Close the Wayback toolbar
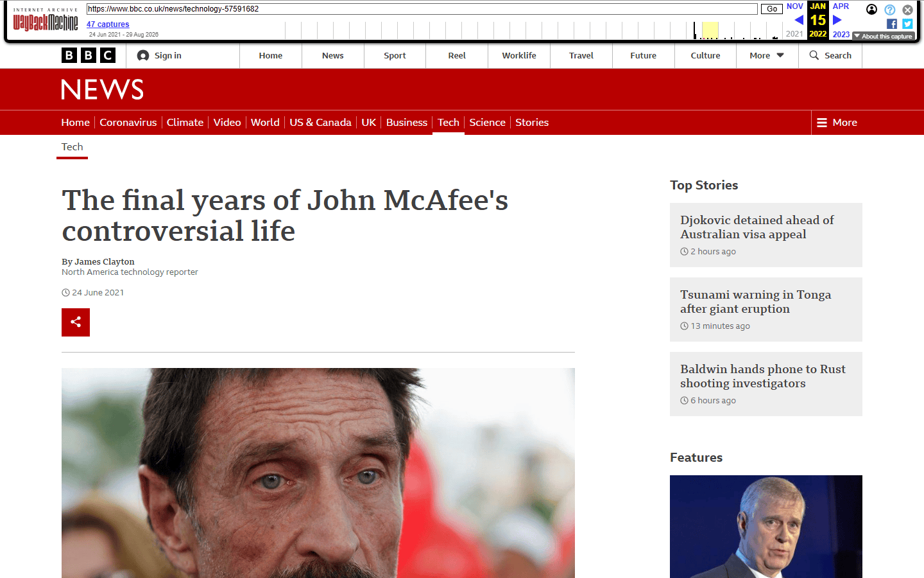924x578 pixels. (x=907, y=10)
